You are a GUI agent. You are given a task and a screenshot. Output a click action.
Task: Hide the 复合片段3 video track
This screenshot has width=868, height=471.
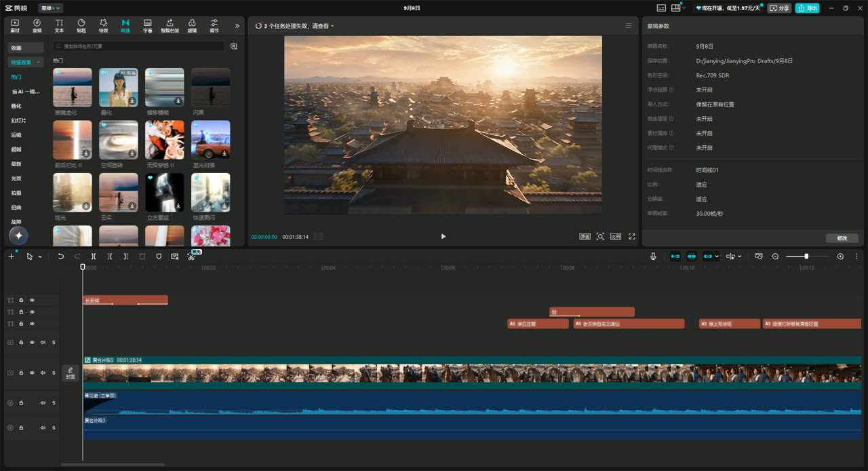pos(32,373)
